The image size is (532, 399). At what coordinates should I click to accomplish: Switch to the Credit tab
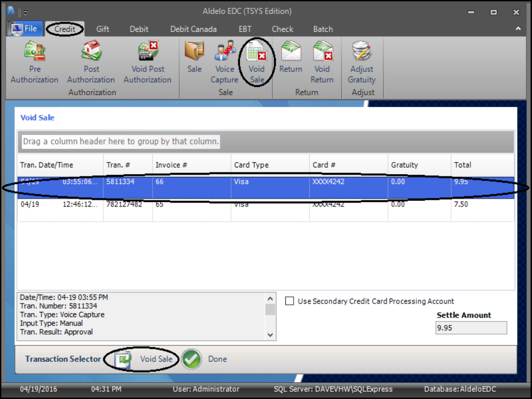click(64, 29)
